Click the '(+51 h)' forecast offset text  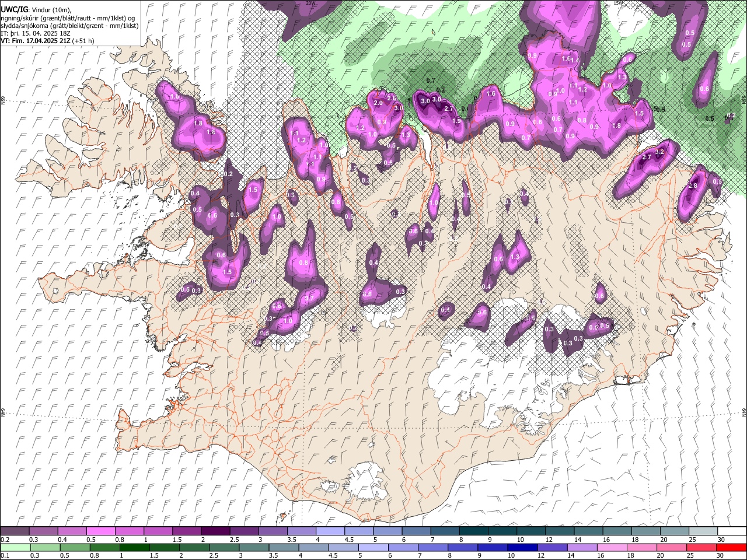84,41
